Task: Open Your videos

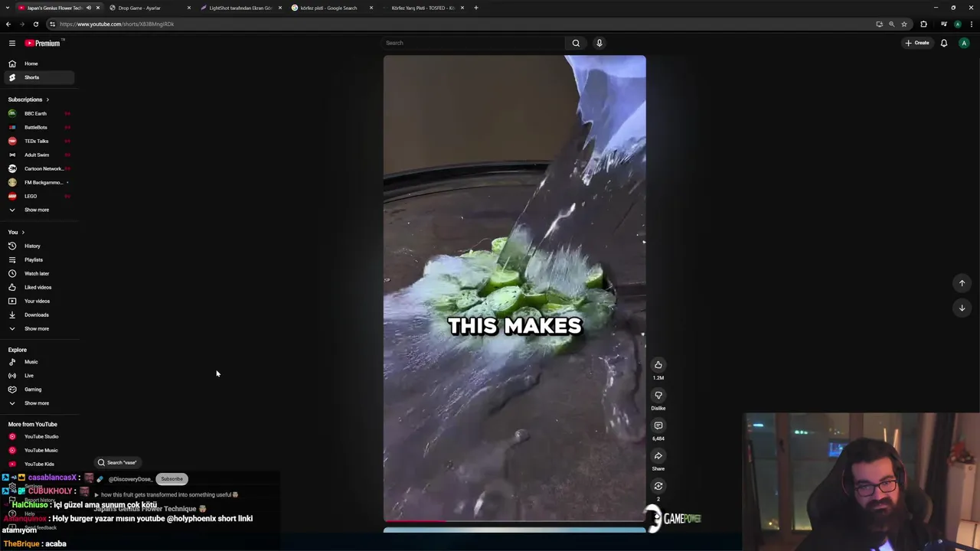Action: coord(38,301)
